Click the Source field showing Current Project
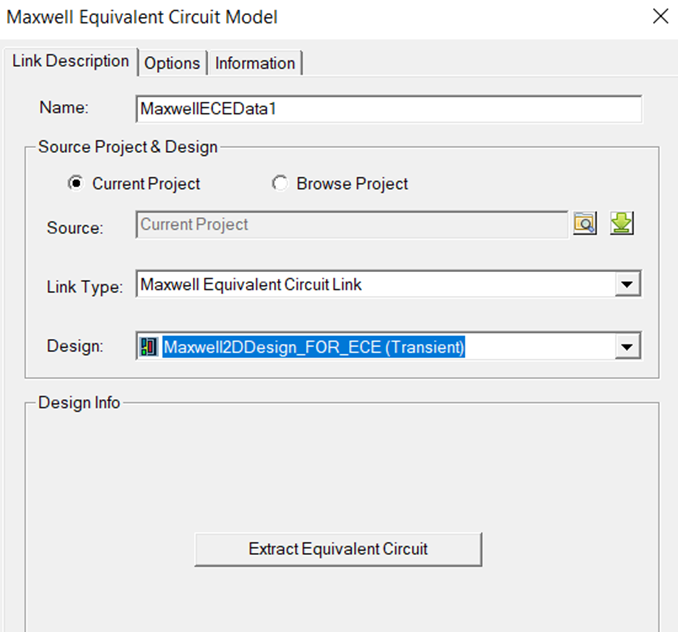 [x=352, y=225]
